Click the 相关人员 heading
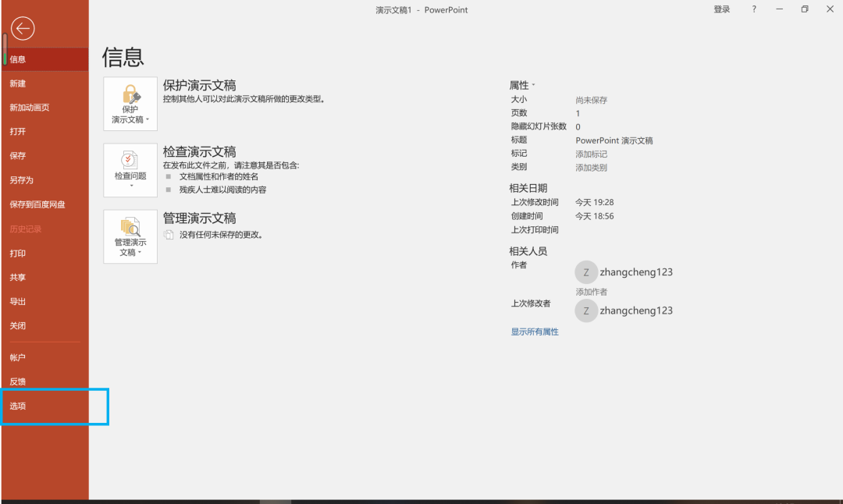 pyautogui.click(x=528, y=251)
